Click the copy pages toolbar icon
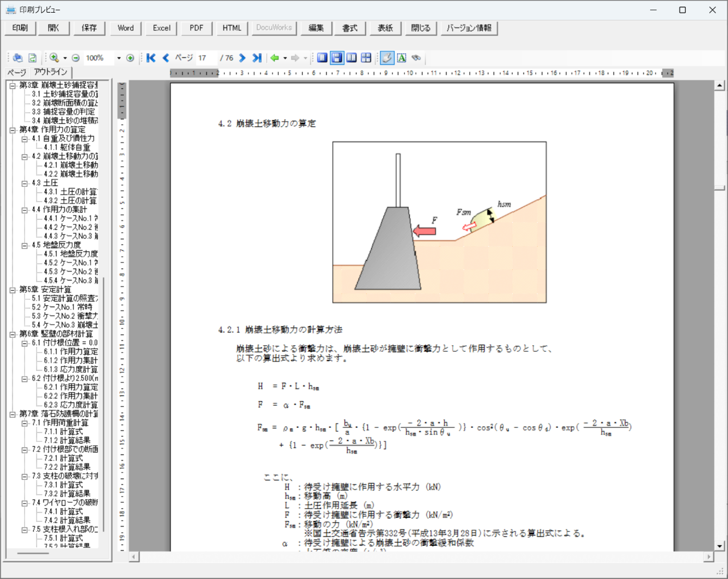This screenshot has width=728, height=579. 18,58
